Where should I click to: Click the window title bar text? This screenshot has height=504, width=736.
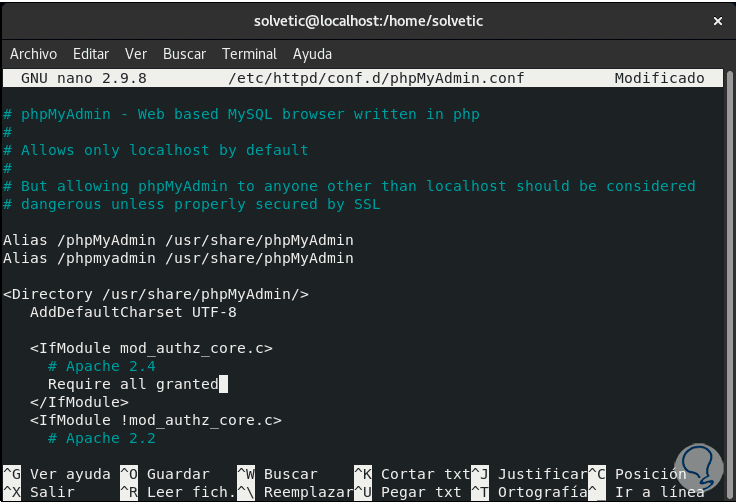[x=367, y=21]
